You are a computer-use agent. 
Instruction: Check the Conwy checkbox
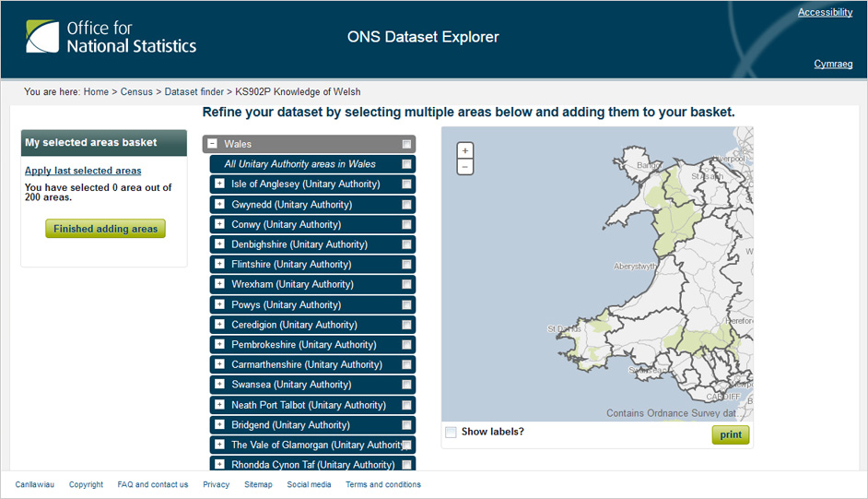pyautogui.click(x=407, y=224)
